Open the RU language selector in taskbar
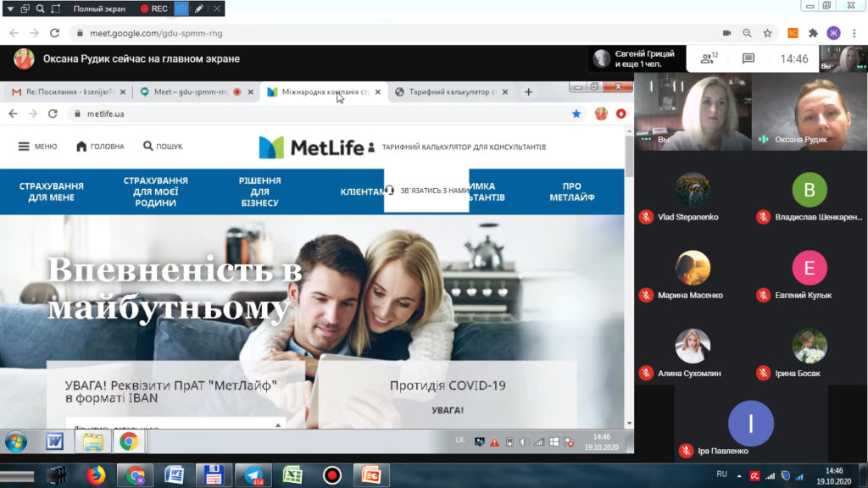868x488 pixels. coord(722,474)
